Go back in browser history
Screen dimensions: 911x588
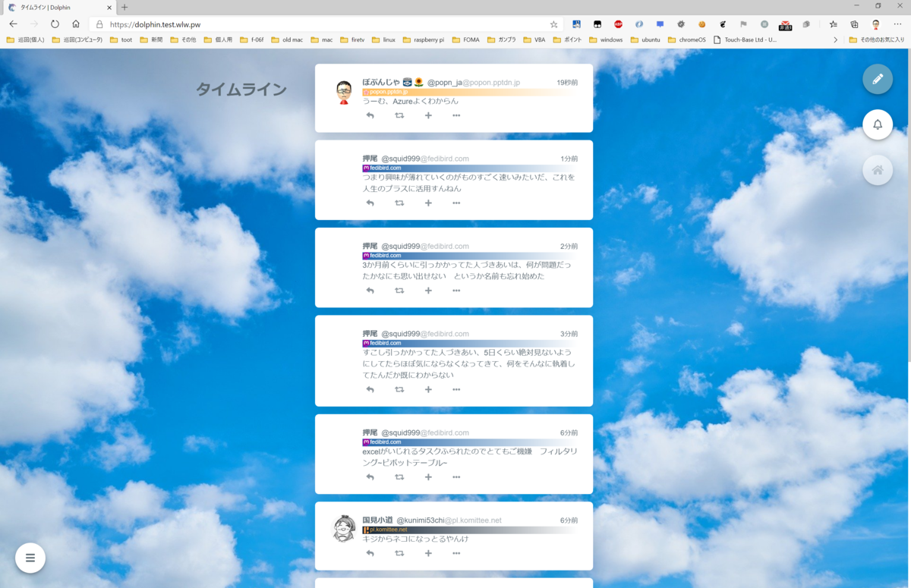tap(13, 24)
